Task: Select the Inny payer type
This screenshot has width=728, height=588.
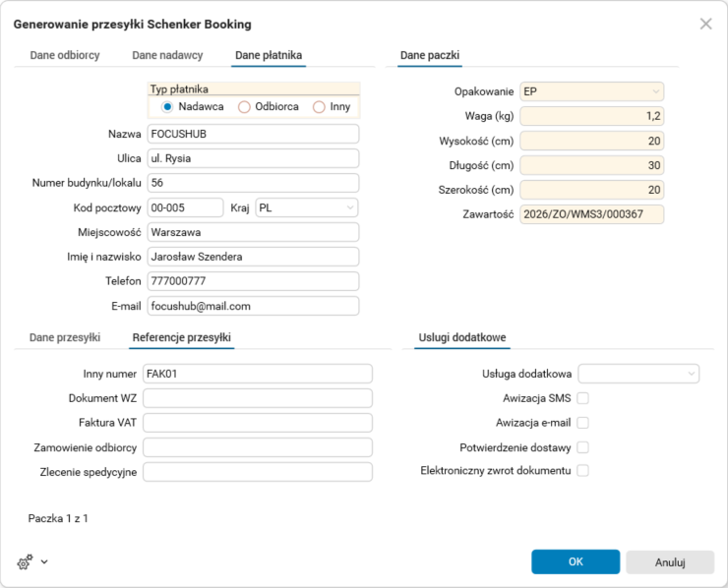Action: point(319,107)
